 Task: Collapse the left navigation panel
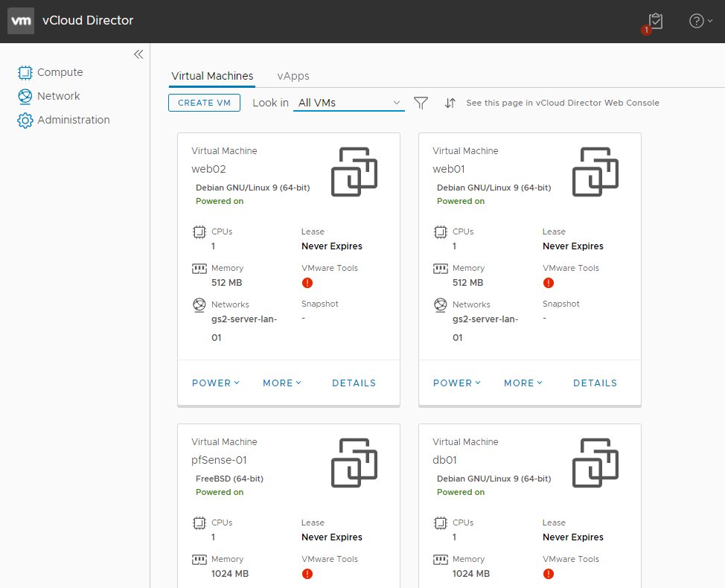click(138, 54)
